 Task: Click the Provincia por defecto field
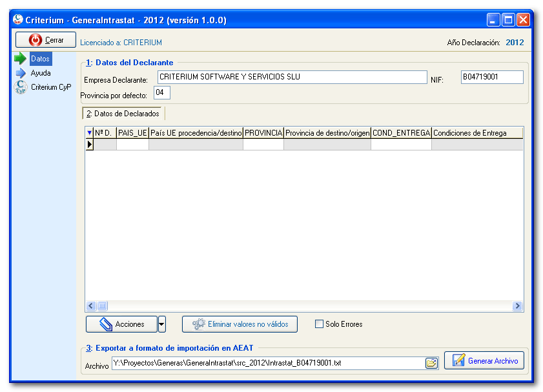[x=162, y=92]
